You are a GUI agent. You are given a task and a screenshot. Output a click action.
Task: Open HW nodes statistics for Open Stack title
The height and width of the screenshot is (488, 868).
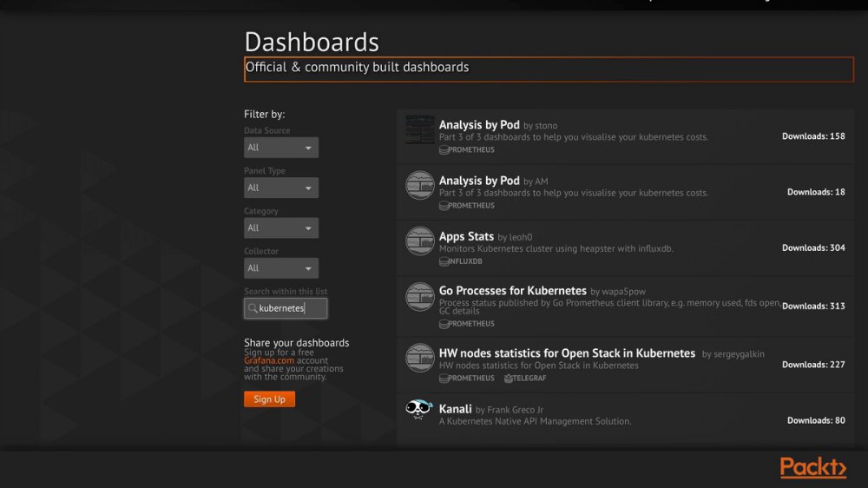coord(567,353)
